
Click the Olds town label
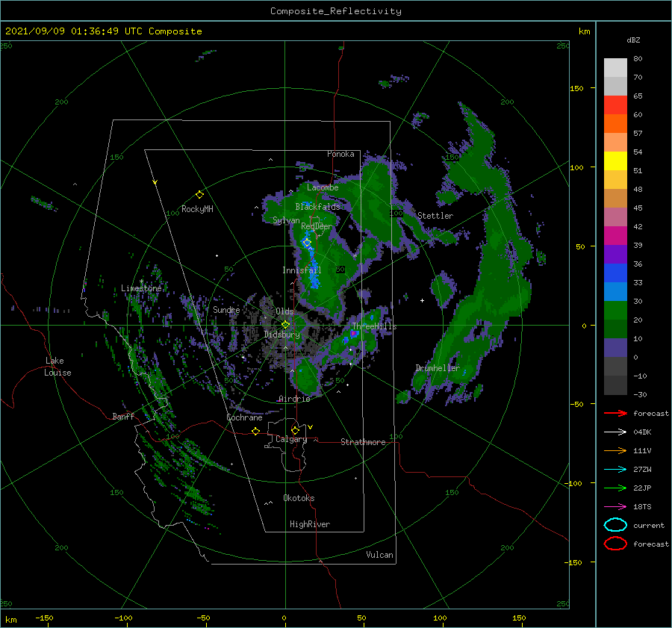[284, 311]
